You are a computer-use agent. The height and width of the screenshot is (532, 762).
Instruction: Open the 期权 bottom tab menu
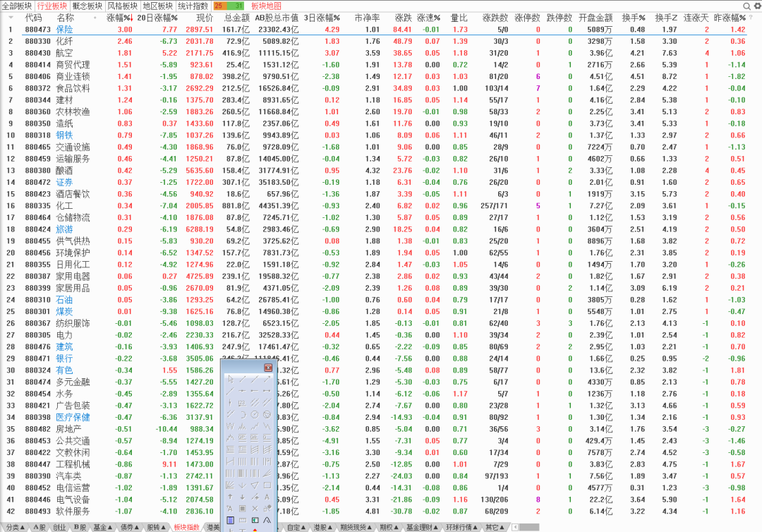click(x=389, y=527)
